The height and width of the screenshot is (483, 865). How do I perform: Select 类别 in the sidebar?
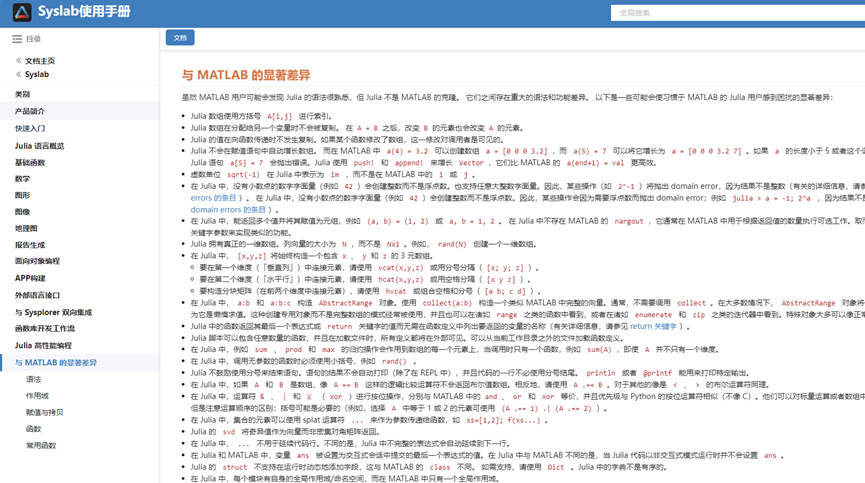pyautogui.click(x=22, y=94)
